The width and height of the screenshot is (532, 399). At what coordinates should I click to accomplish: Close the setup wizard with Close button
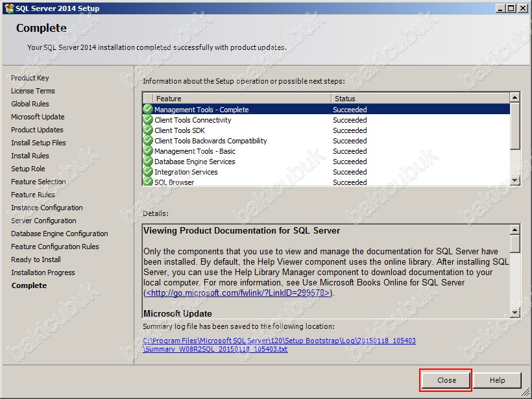(446, 380)
